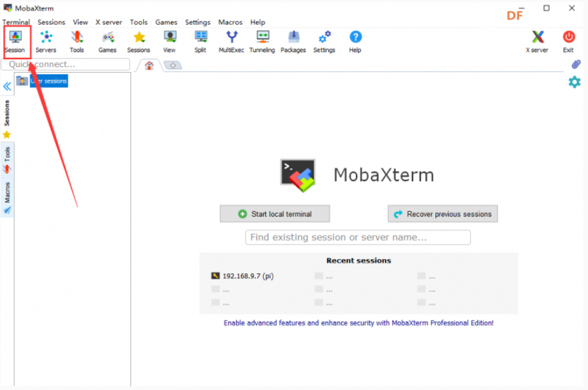Click the yellow star favorites icon
The height and width of the screenshot is (390, 588).
click(x=6, y=135)
